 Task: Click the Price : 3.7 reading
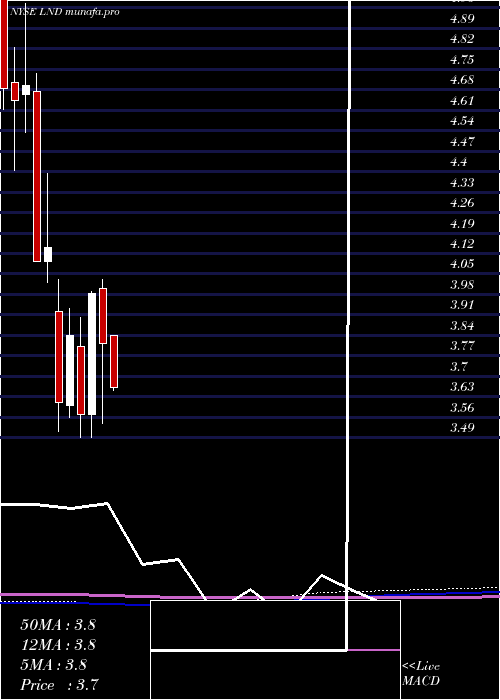59,685
